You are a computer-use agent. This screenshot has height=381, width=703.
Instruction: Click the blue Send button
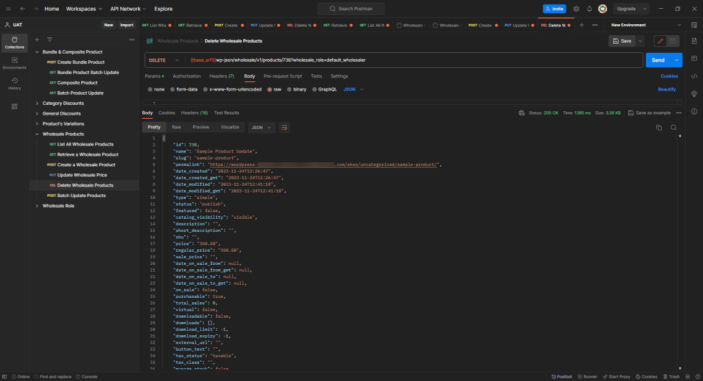[x=658, y=60]
